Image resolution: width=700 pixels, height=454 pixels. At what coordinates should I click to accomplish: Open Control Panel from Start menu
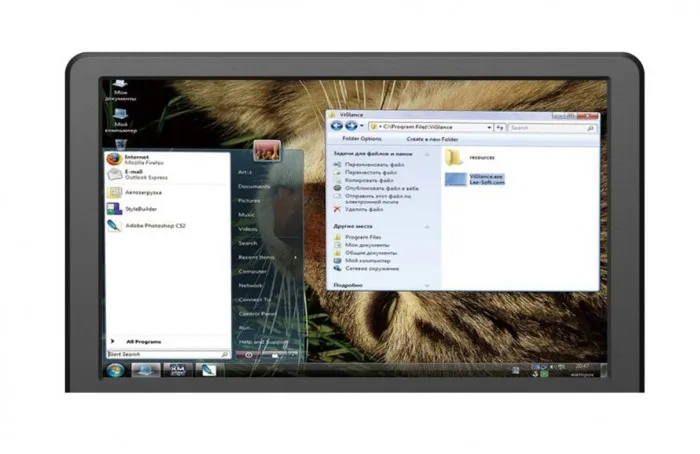(x=257, y=314)
